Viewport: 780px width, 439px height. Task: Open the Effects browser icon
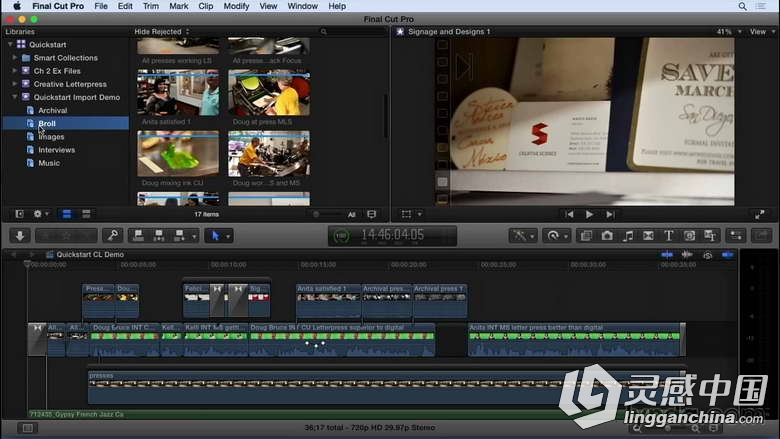(x=586, y=236)
